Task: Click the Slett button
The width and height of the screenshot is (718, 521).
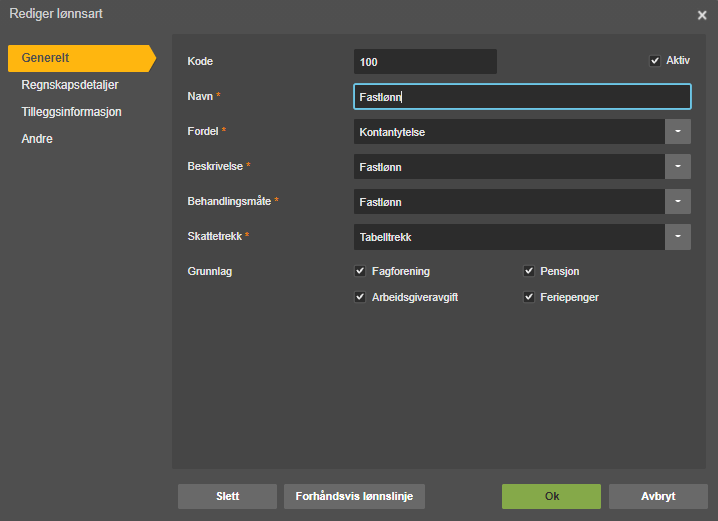Action: 228,496
